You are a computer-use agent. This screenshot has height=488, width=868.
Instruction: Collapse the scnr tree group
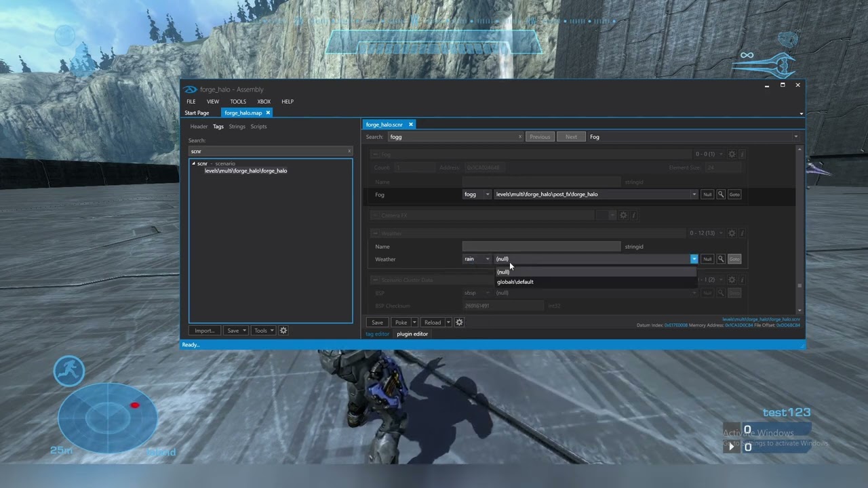193,163
